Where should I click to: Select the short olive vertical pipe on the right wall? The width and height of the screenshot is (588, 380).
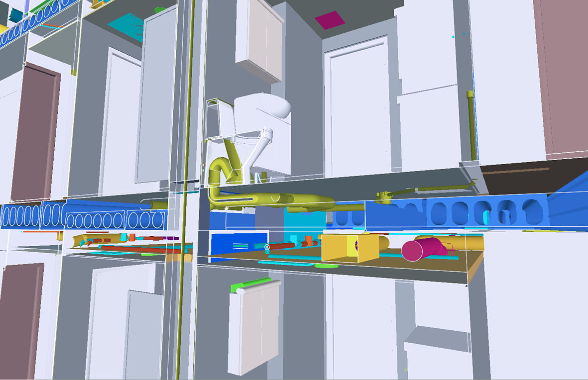470,124
